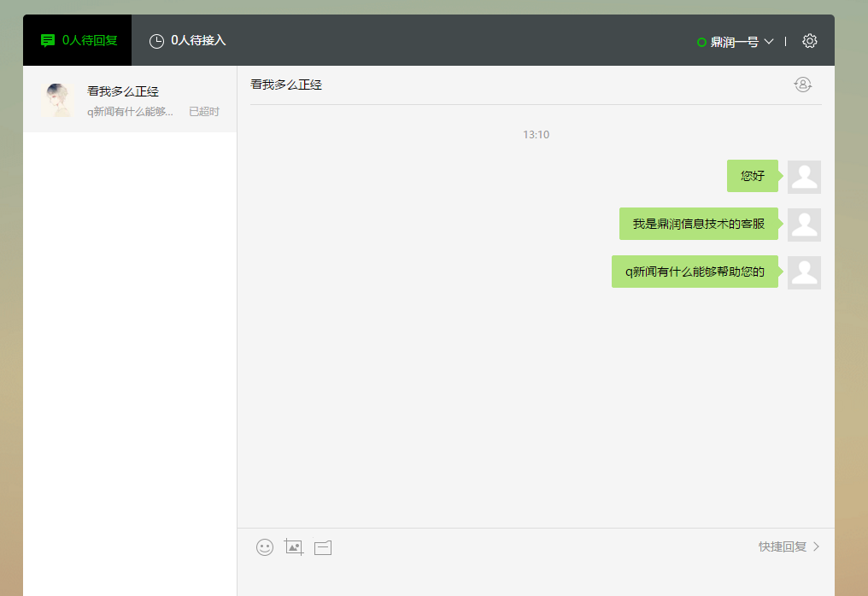Click the clock icon beside 0人待接入
Image resolution: width=868 pixels, height=596 pixels.
tap(156, 41)
